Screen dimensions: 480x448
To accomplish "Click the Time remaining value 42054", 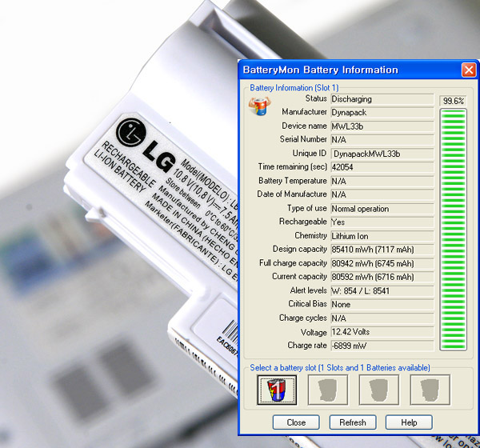I will (x=382, y=167).
